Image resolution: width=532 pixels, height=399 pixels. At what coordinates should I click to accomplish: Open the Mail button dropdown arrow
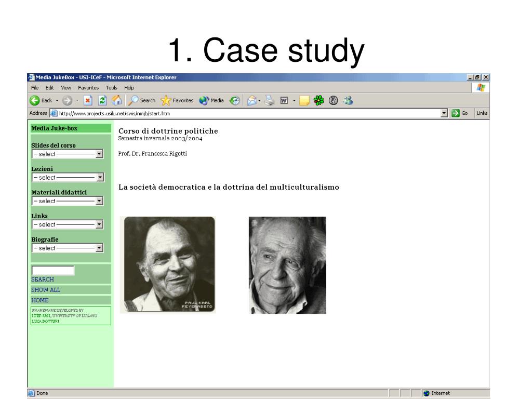point(260,100)
